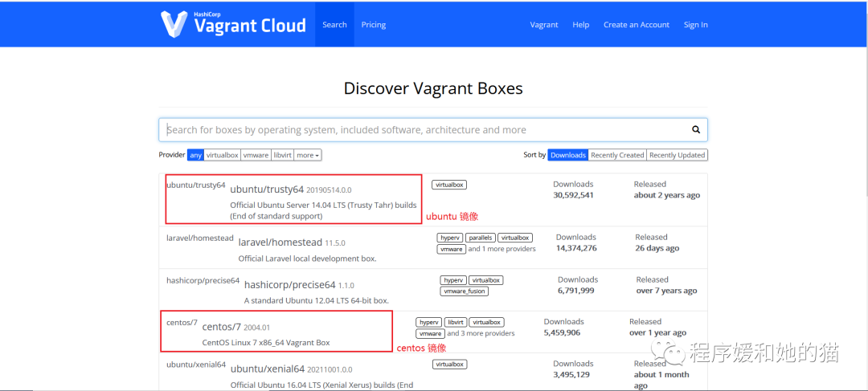Select the vmware provider filter
The image size is (868, 391).
click(x=256, y=156)
